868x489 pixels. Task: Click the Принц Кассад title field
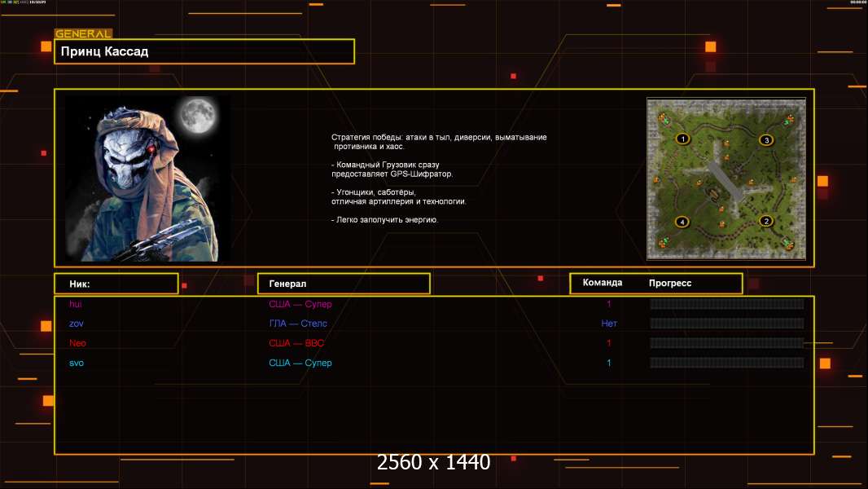pos(204,51)
